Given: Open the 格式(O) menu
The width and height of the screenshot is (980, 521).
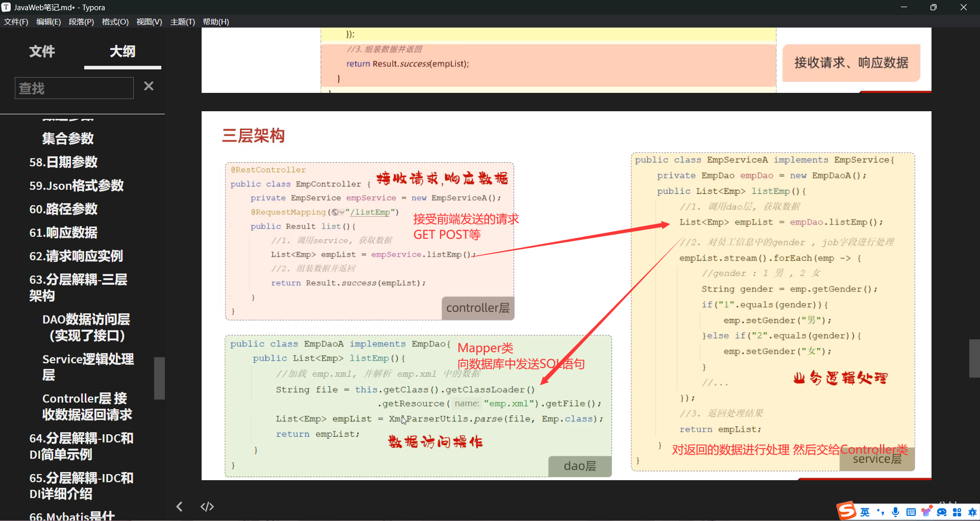Looking at the screenshot, I should click(115, 22).
